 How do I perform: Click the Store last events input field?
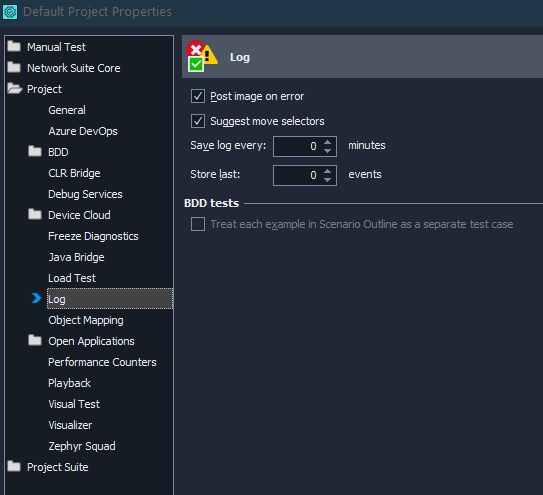click(x=298, y=175)
